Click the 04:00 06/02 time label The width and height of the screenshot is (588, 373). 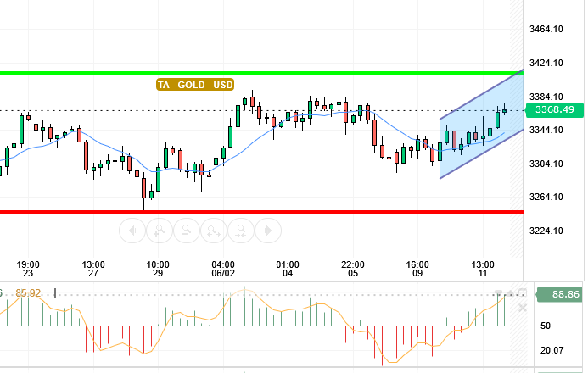[223, 269]
